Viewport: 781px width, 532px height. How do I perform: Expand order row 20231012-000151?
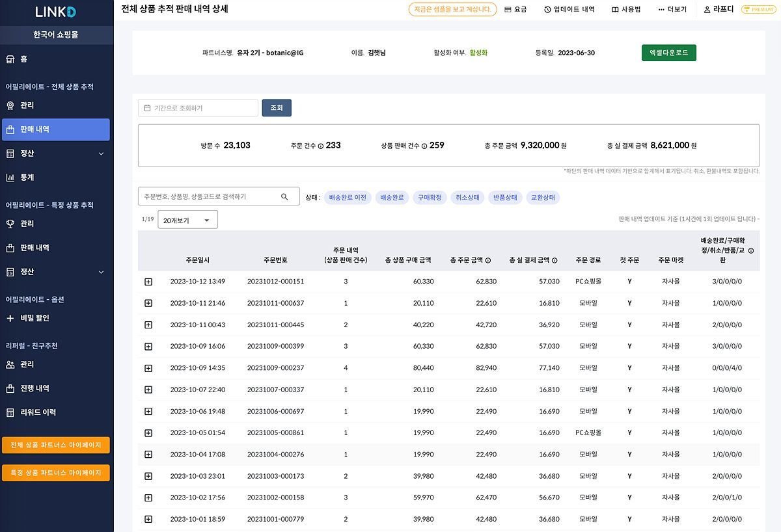(148, 282)
